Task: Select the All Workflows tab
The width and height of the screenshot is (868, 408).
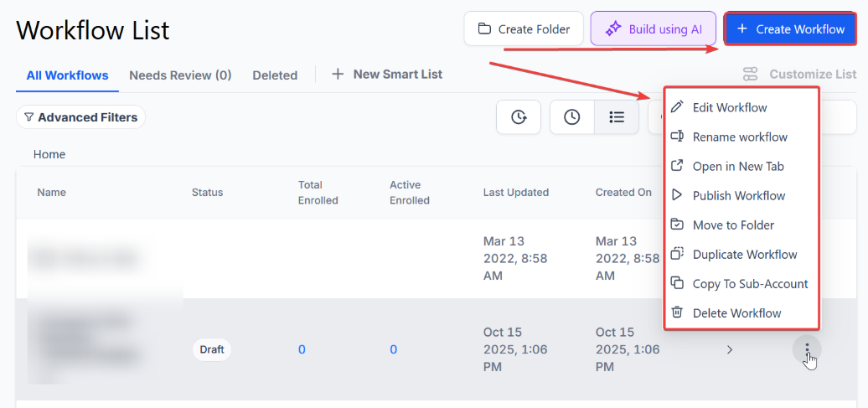Action: point(67,75)
